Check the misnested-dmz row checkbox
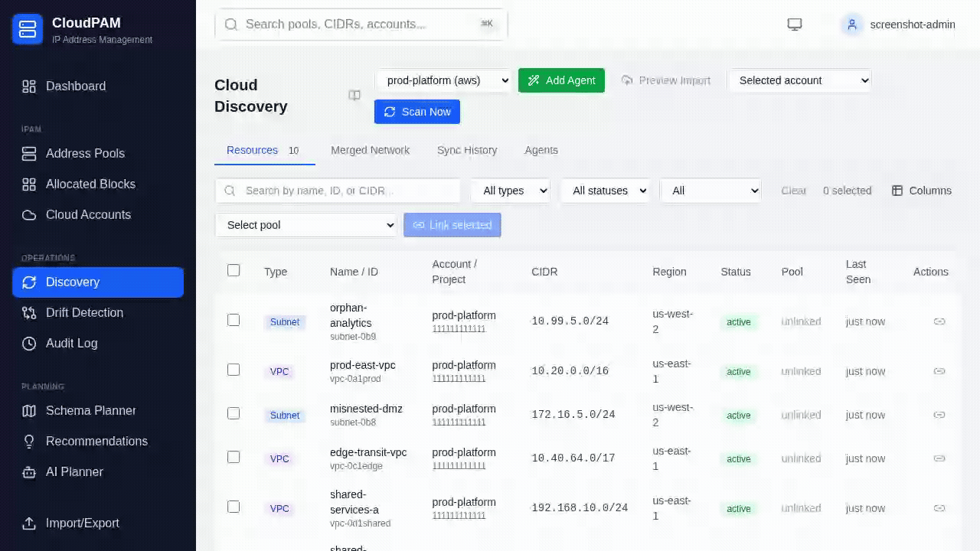This screenshot has height=551, width=980. (x=234, y=413)
